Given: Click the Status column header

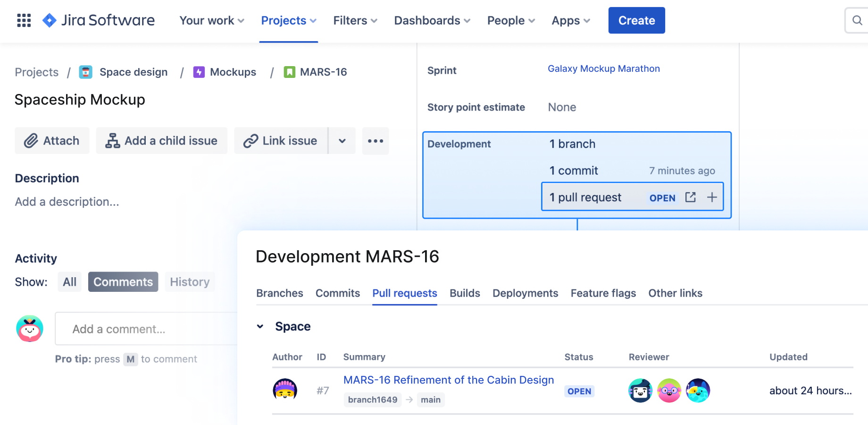Looking at the screenshot, I should (579, 357).
